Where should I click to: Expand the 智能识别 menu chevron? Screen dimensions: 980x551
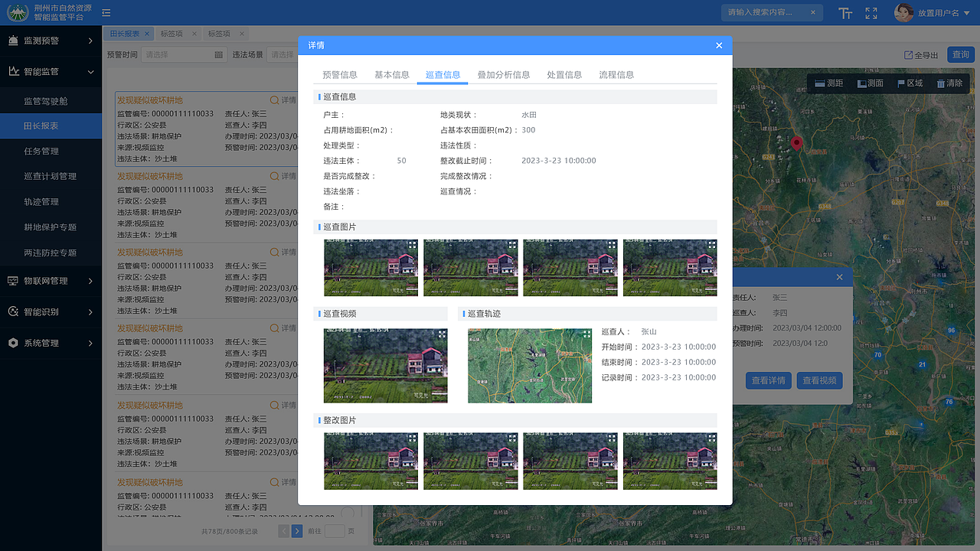90,312
